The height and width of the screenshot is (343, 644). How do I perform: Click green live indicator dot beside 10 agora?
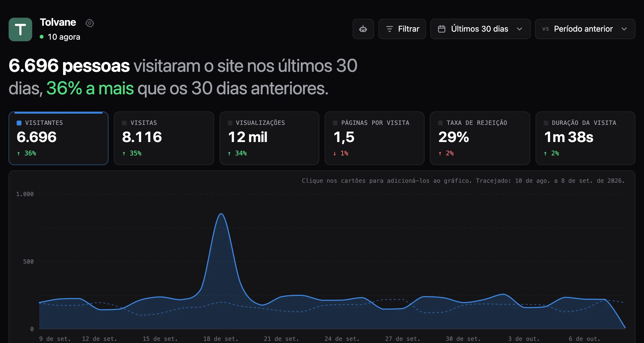point(42,37)
